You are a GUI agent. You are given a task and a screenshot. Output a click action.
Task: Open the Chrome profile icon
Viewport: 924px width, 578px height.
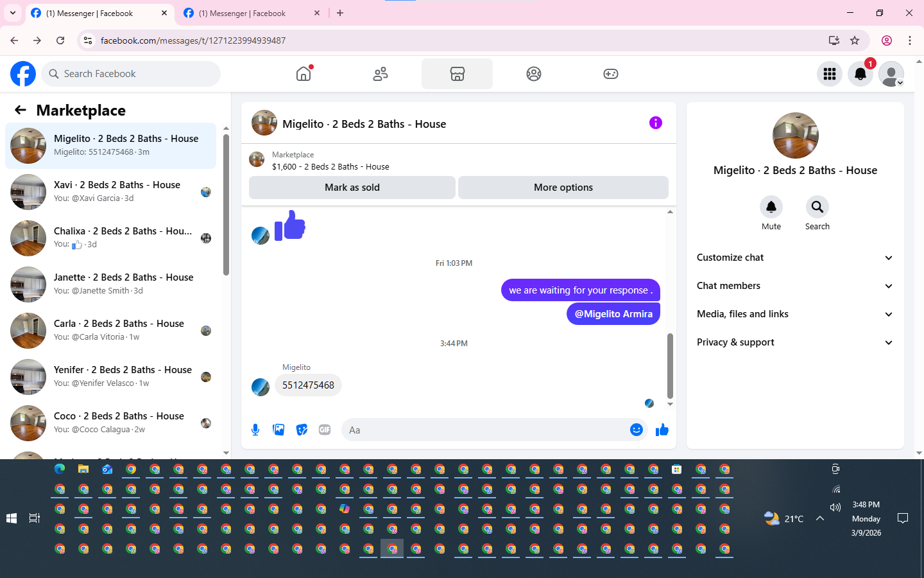tap(887, 40)
